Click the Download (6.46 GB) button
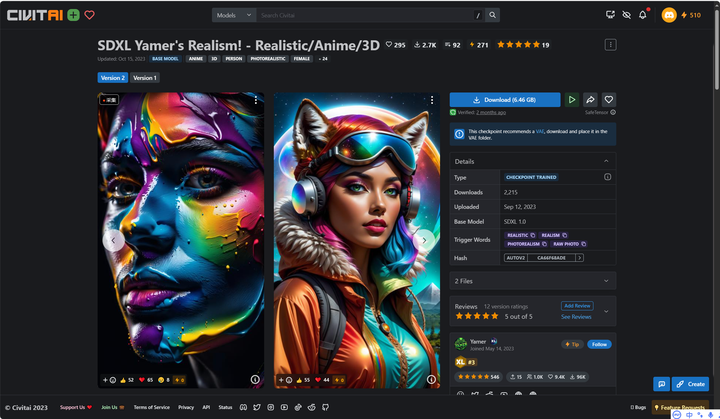The width and height of the screenshot is (720, 419). coord(505,100)
